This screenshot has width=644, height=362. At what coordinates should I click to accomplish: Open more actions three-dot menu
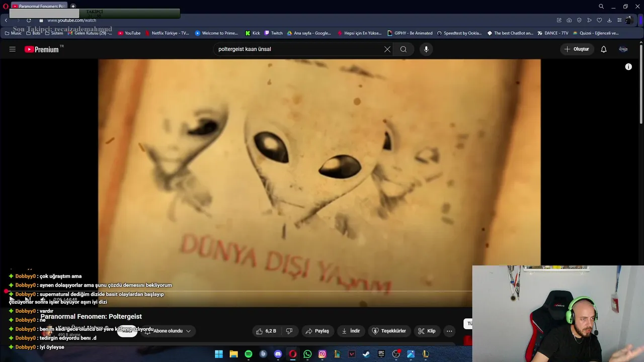pos(449,331)
